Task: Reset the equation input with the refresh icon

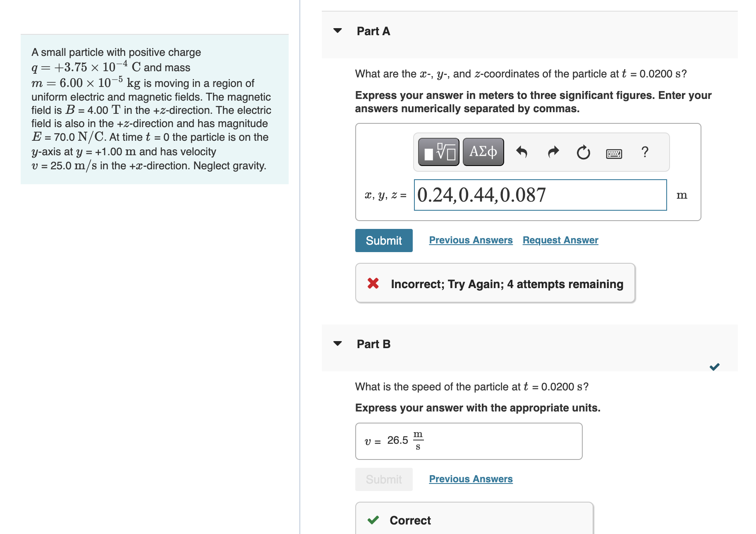Action: pyautogui.click(x=583, y=152)
